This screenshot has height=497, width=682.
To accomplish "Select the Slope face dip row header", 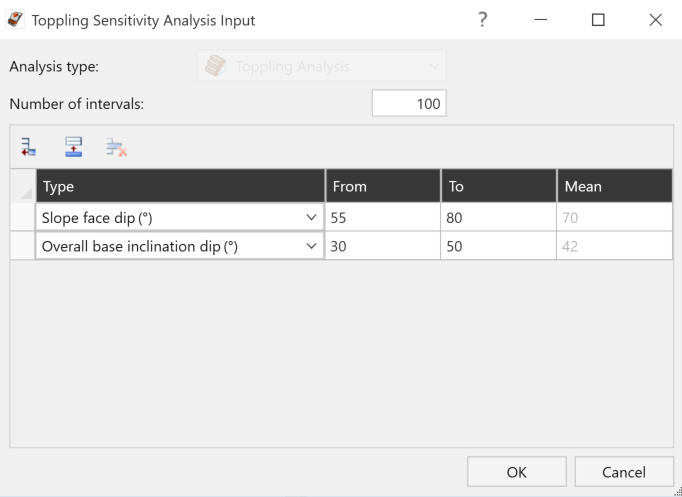I will pyautogui.click(x=23, y=217).
